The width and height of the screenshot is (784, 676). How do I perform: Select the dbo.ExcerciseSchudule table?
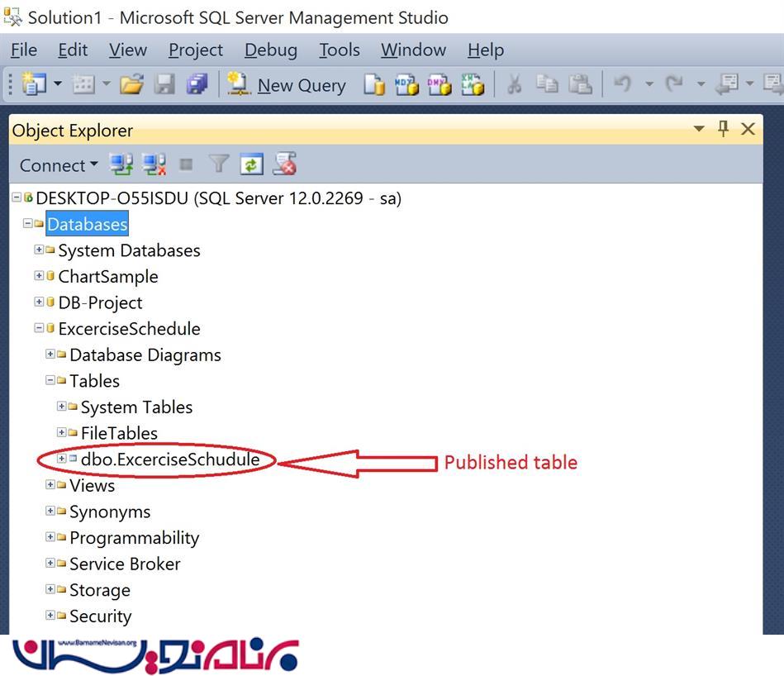[x=170, y=459]
